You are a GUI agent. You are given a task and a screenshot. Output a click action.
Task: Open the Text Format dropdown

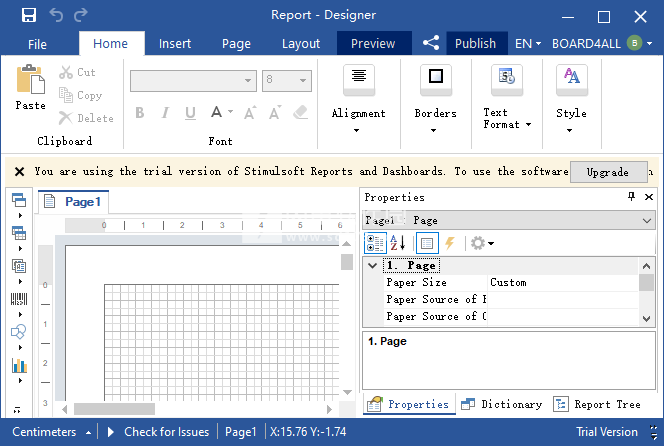point(507,97)
